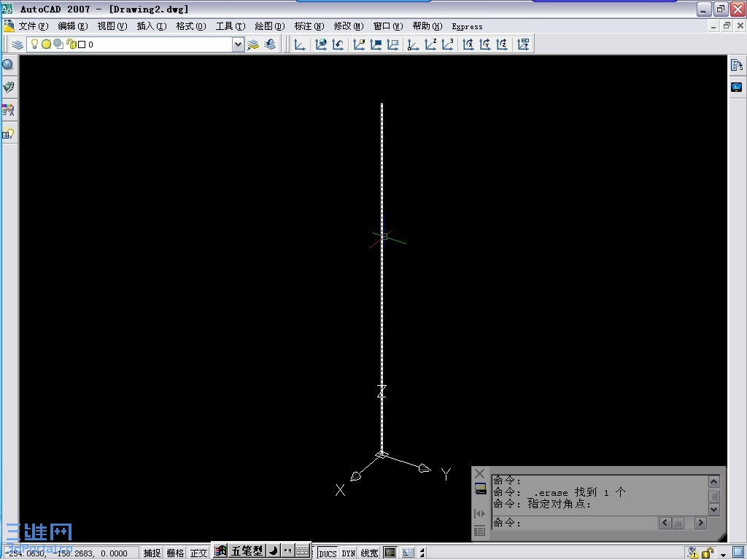Click command line scroll left arrow
The height and width of the screenshot is (560, 747).
[x=665, y=523]
